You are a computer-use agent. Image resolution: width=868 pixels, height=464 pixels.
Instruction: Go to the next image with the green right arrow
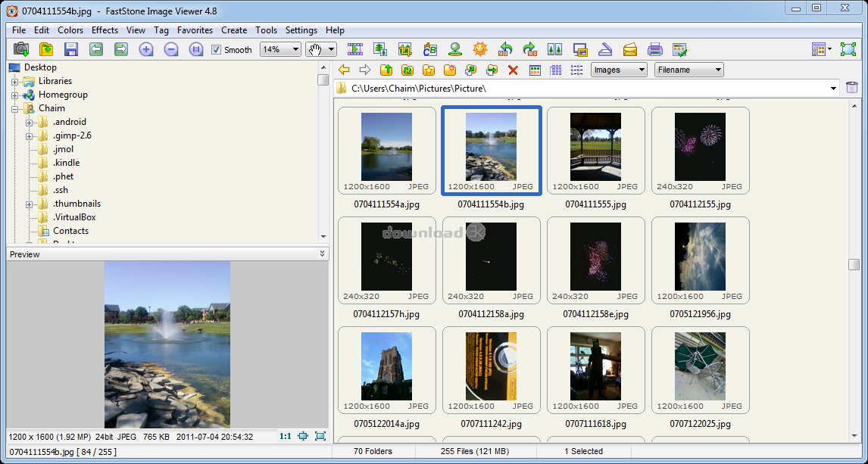[x=120, y=49]
